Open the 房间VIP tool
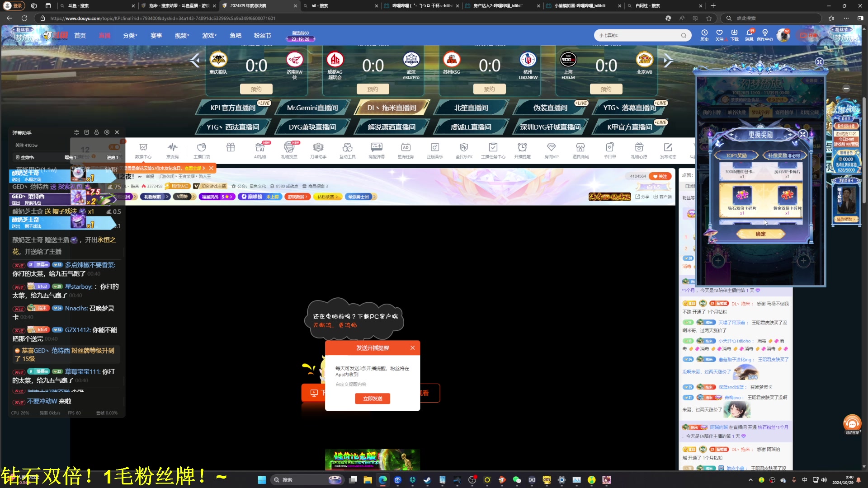This screenshot has height=488, width=868. (552, 150)
